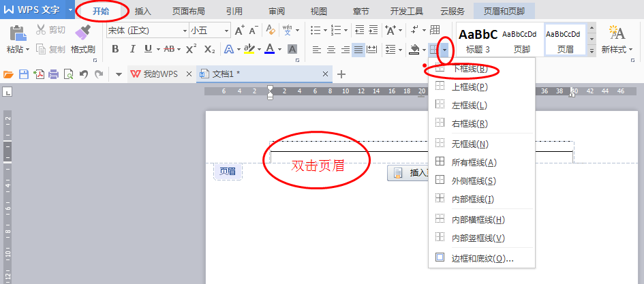This screenshot has height=284, width=644.
Task: Toggle superscript X² formatting
Action: pos(191,49)
